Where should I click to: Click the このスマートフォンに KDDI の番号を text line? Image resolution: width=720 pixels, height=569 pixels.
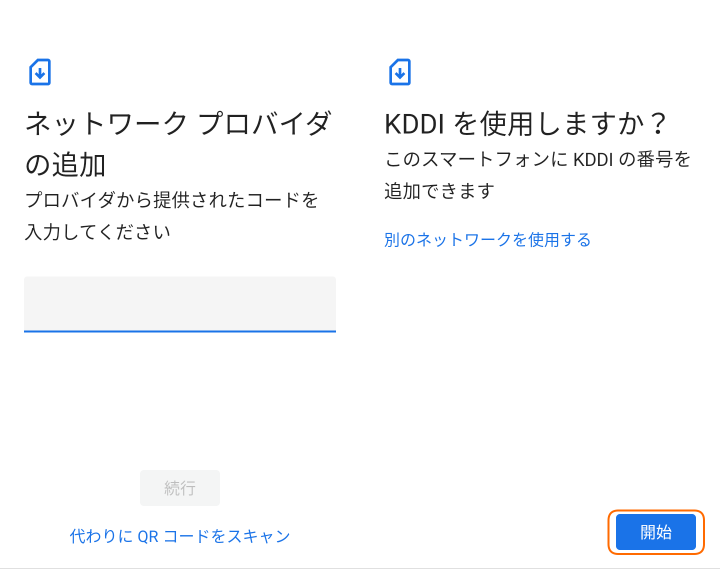[538, 160]
